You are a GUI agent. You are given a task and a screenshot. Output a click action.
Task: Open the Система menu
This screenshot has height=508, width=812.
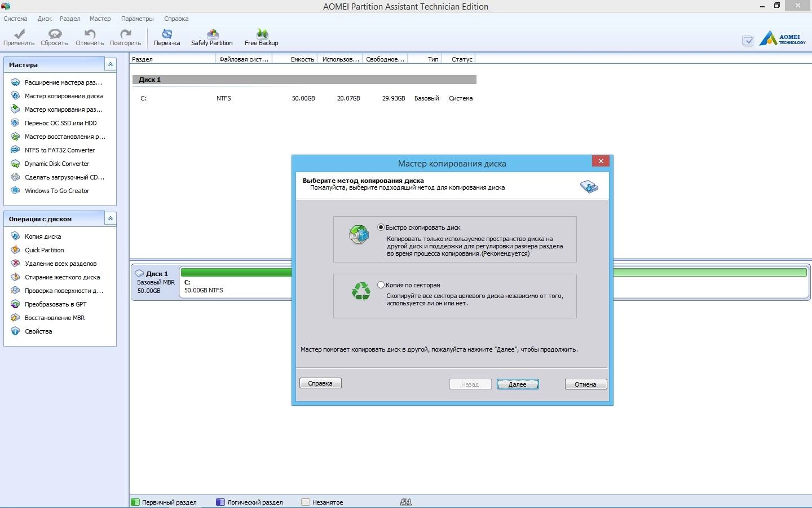[15, 19]
